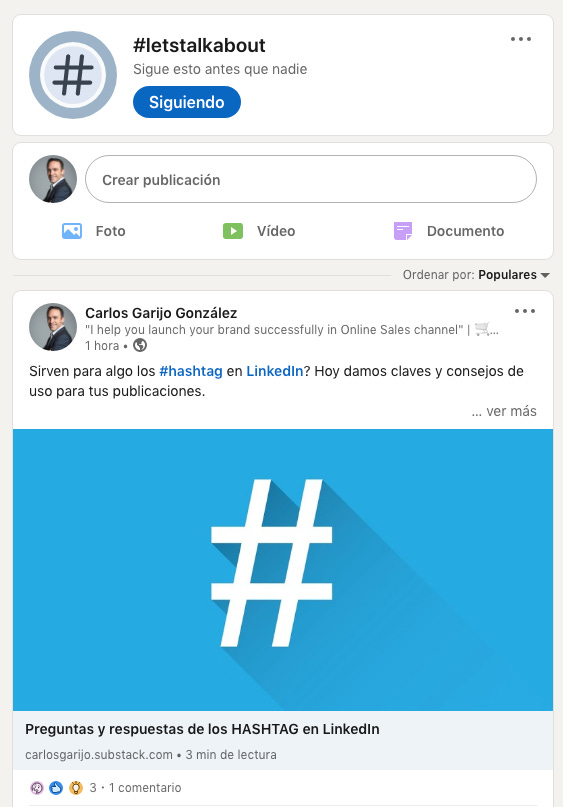Open the LinkedIn mention link in post
The width and height of the screenshot is (563, 807).
pyautogui.click(x=275, y=371)
